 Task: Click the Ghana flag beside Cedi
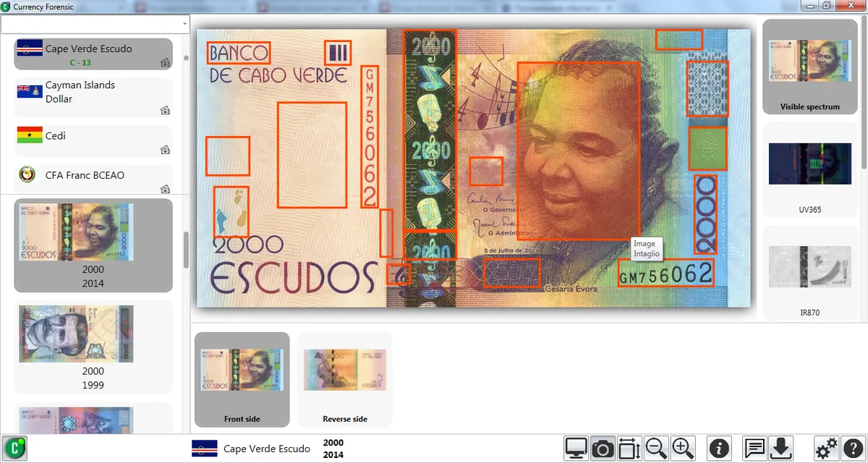[29, 135]
